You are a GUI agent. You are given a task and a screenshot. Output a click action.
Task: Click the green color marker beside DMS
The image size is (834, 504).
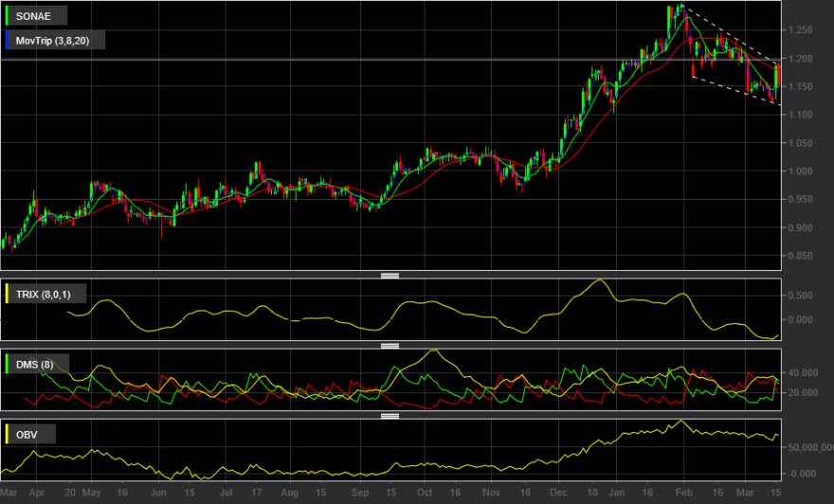[x=7, y=364]
